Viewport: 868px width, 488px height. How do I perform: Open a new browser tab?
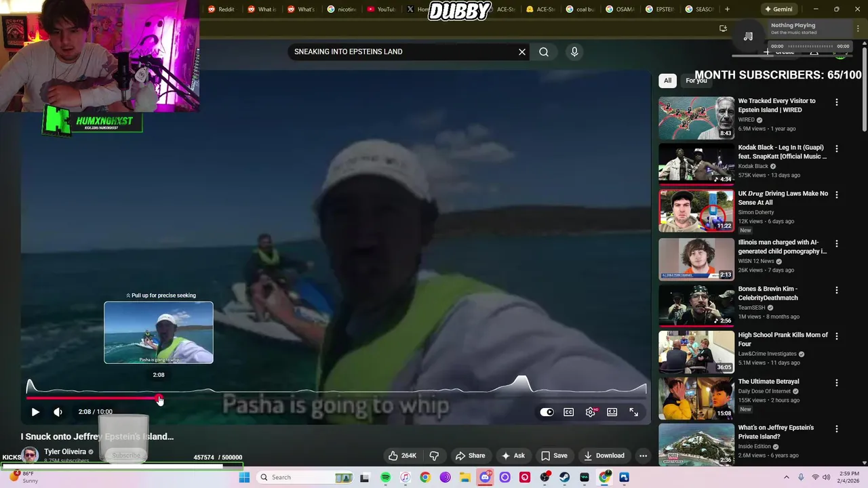click(727, 9)
